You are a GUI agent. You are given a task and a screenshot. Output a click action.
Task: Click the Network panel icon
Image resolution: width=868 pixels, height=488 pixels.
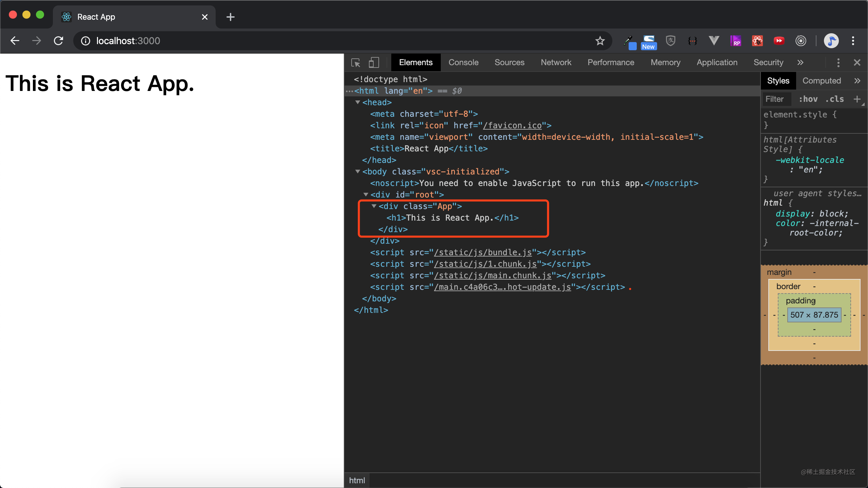(x=556, y=62)
